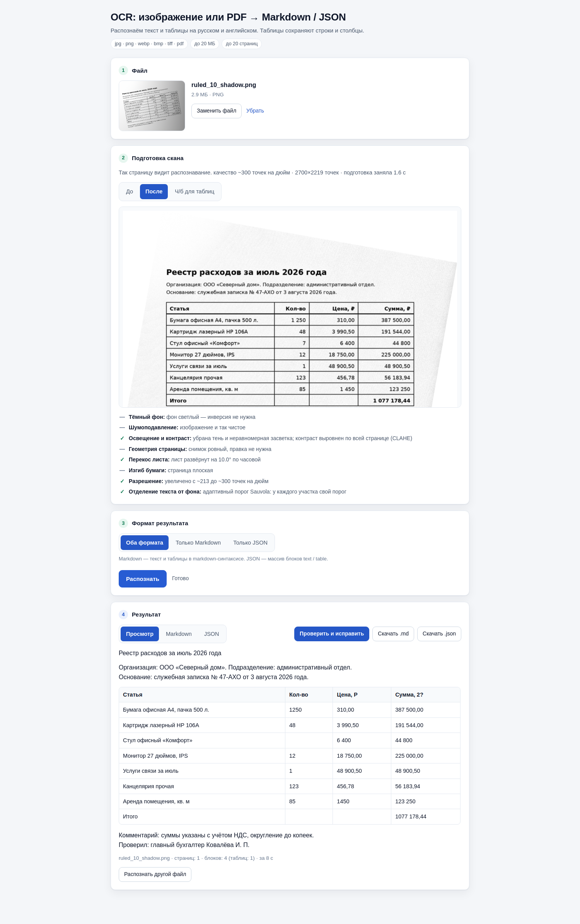Start recognition with Распознать button
The image size is (580, 924).
(x=143, y=579)
